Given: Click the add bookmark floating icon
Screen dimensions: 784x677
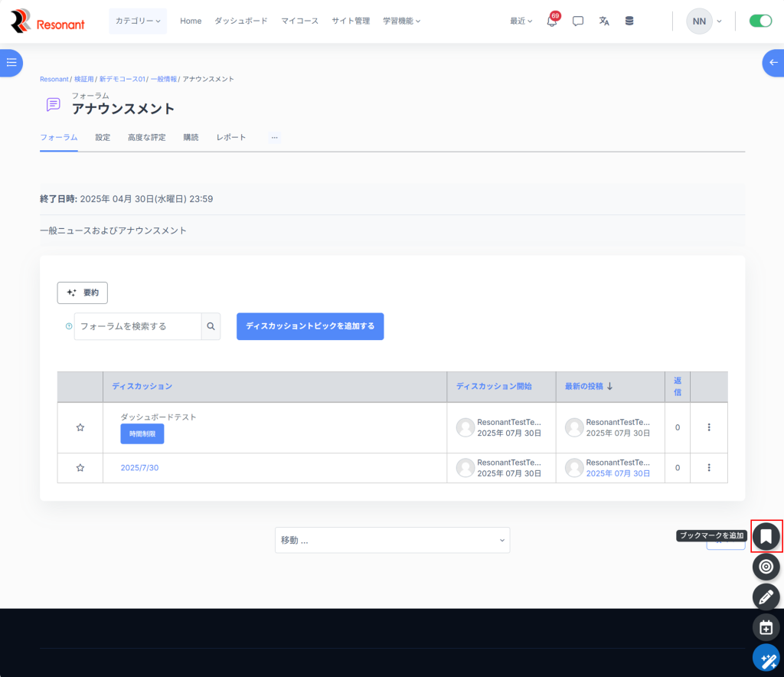Looking at the screenshot, I should coord(766,535).
